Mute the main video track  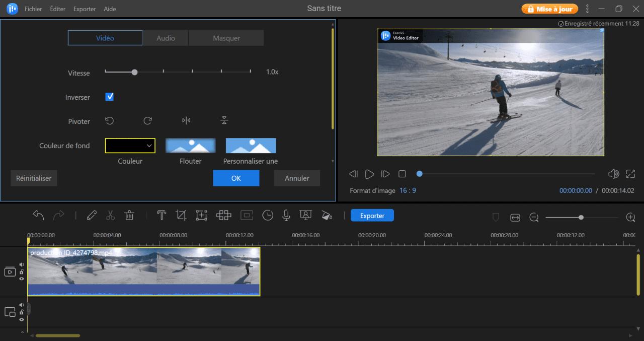[21, 263]
